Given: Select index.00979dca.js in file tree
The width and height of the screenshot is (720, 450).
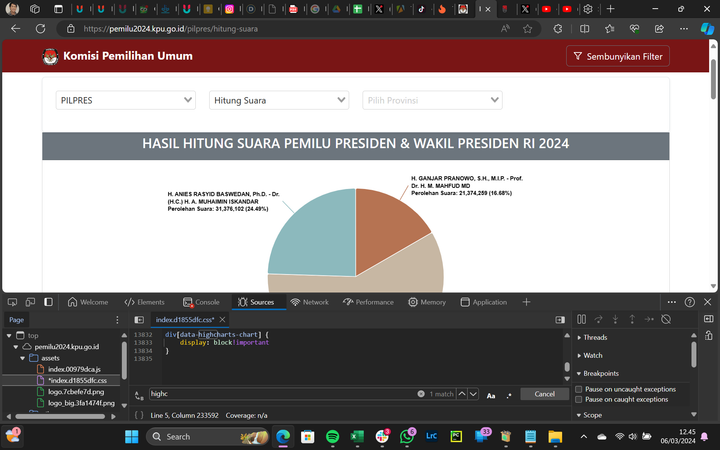Looking at the screenshot, I should [75, 369].
